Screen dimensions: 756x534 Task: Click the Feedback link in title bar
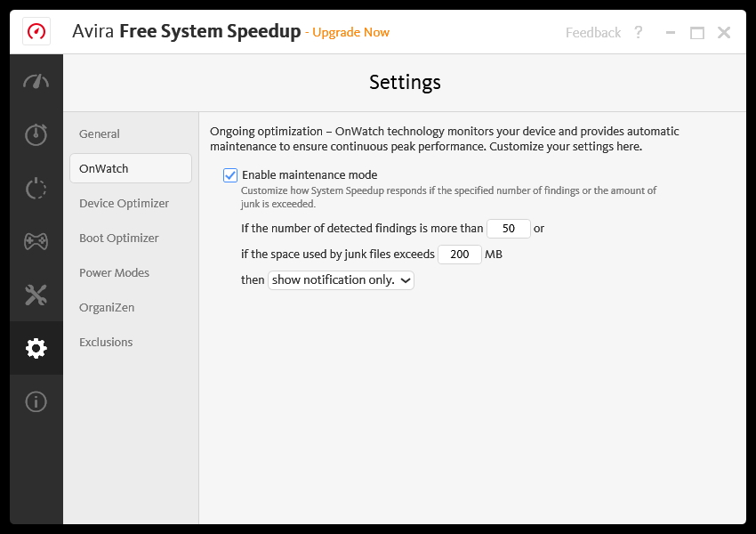(x=593, y=33)
